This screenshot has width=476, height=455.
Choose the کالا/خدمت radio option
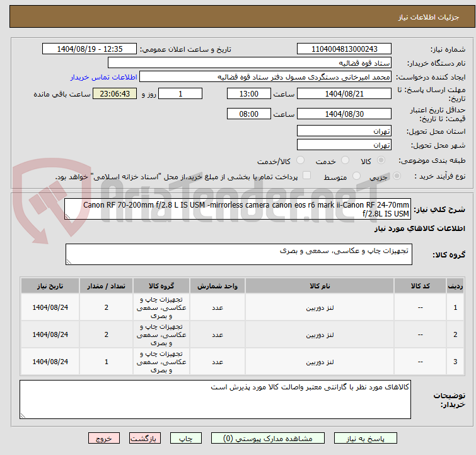300,161
